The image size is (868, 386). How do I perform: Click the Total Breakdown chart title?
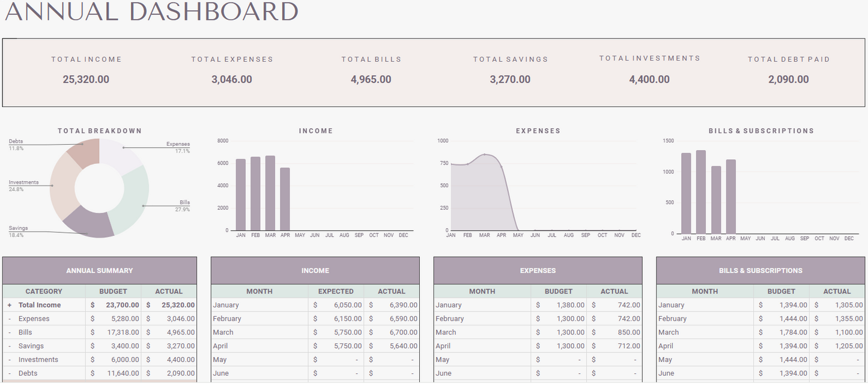pos(100,131)
